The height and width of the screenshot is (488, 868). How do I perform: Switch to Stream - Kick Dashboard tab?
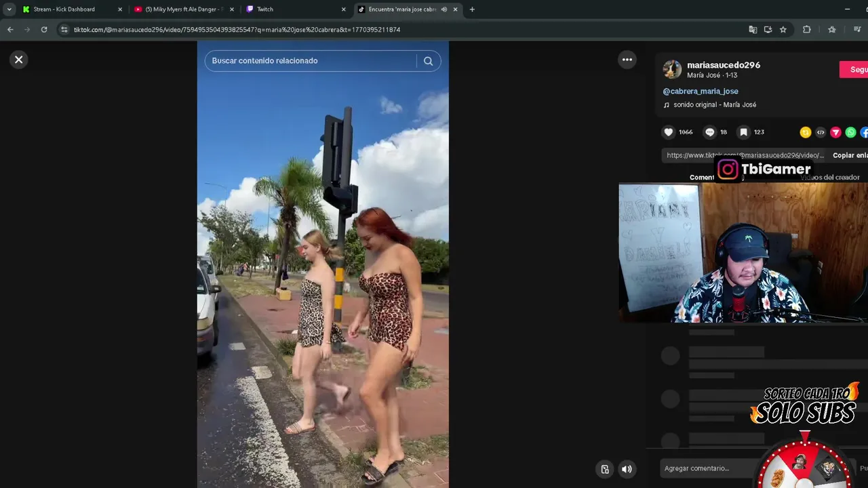pyautogui.click(x=64, y=9)
